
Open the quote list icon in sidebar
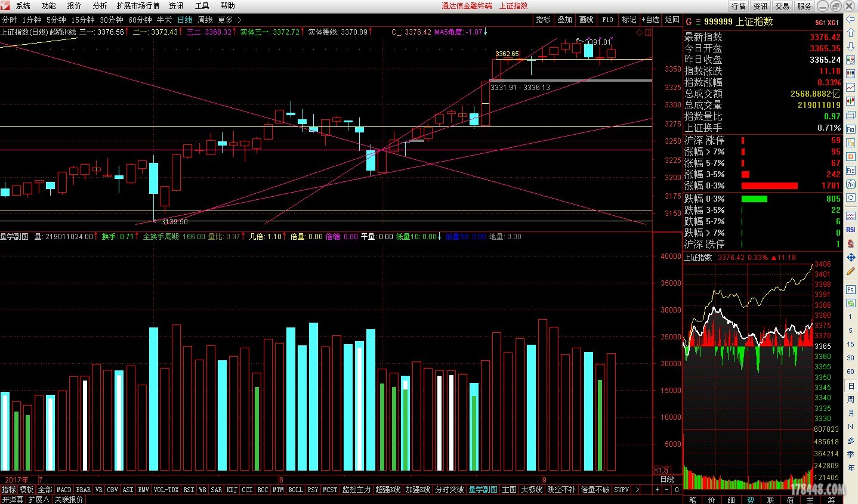[851, 61]
